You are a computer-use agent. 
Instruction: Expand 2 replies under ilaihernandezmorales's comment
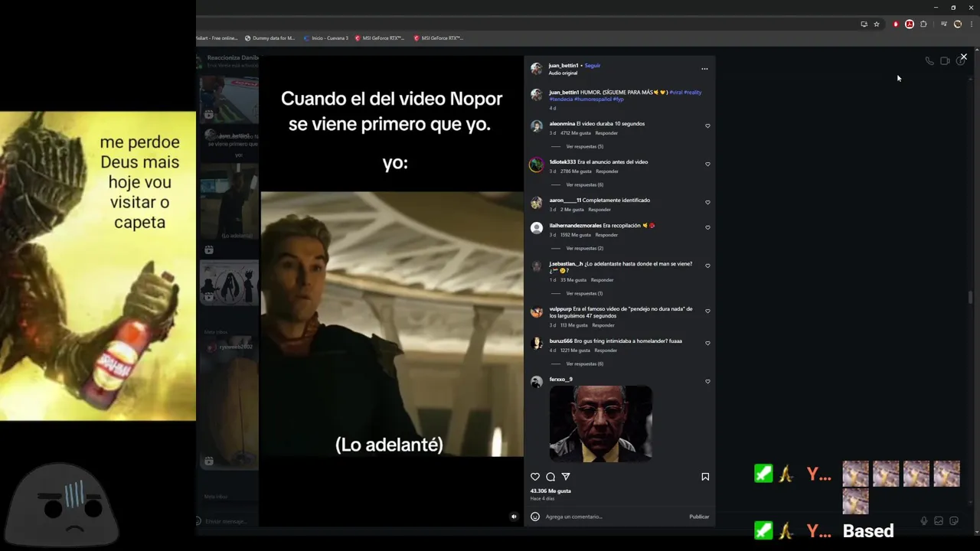(584, 248)
